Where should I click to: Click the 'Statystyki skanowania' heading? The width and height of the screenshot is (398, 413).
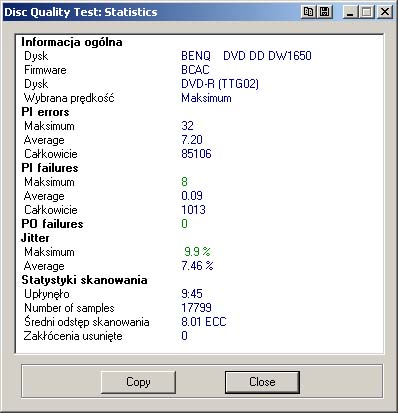tap(84, 280)
